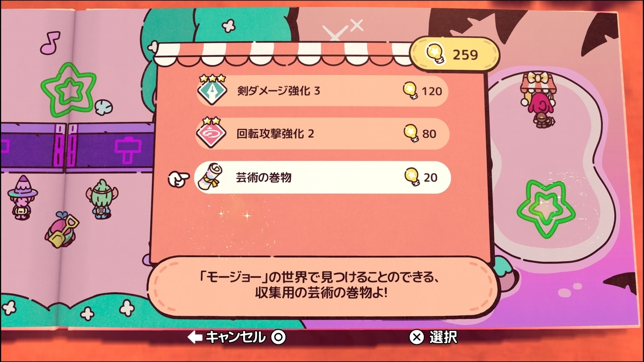644x362 pixels.
Task: Click the lightbulb next to price 80
Action: coord(410,134)
